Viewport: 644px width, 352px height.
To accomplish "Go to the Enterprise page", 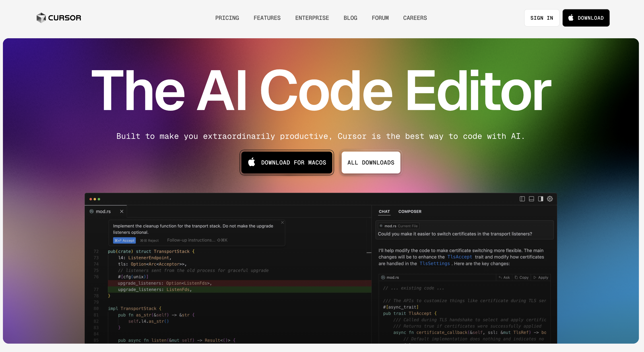I will [x=312, y=18].
